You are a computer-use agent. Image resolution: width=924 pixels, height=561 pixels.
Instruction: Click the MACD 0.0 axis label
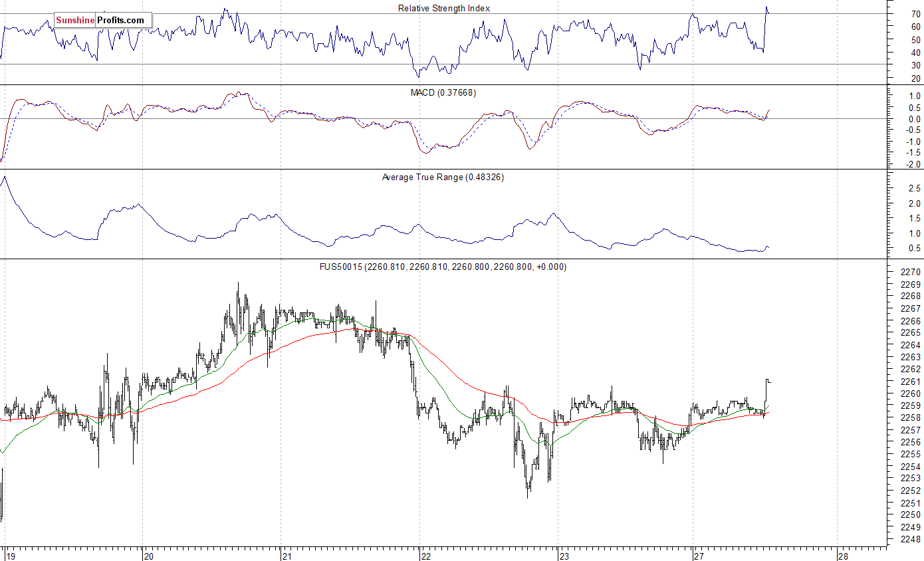(914, 118)
